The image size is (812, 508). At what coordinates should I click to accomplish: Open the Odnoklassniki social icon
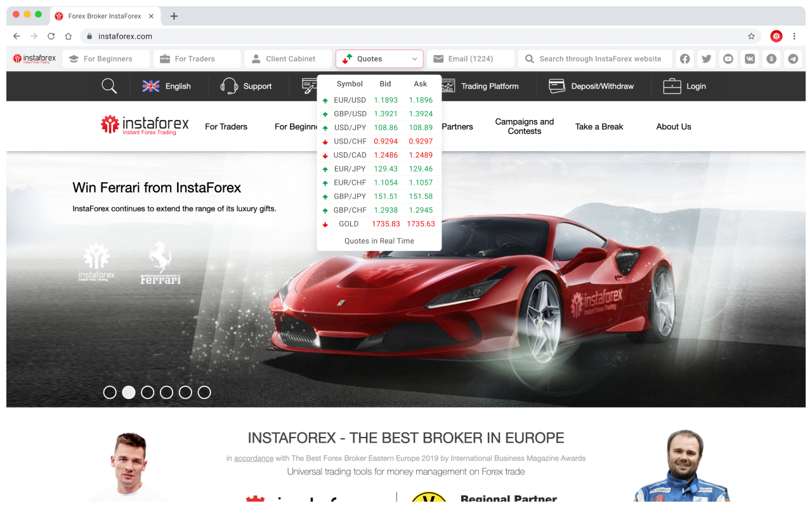click(771, 58)
